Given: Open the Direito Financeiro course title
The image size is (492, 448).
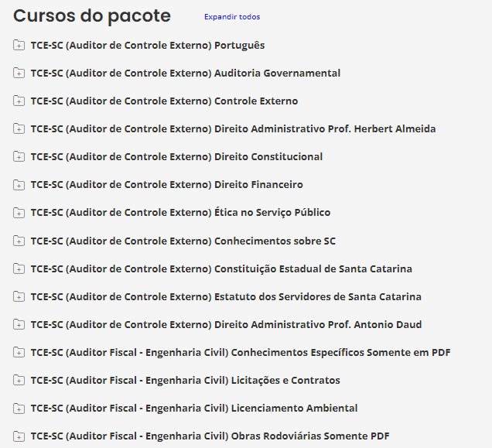Looking at the screenshot, I should point(166,184).
